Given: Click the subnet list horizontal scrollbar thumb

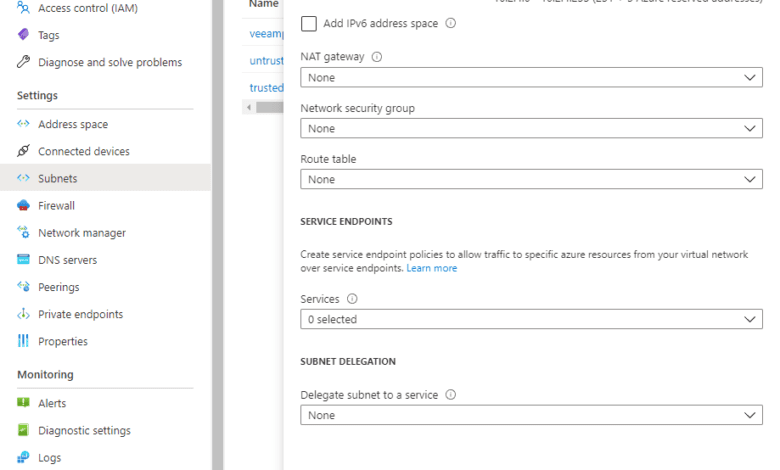Looking at the screenshot, I should (x=270, y=107).
